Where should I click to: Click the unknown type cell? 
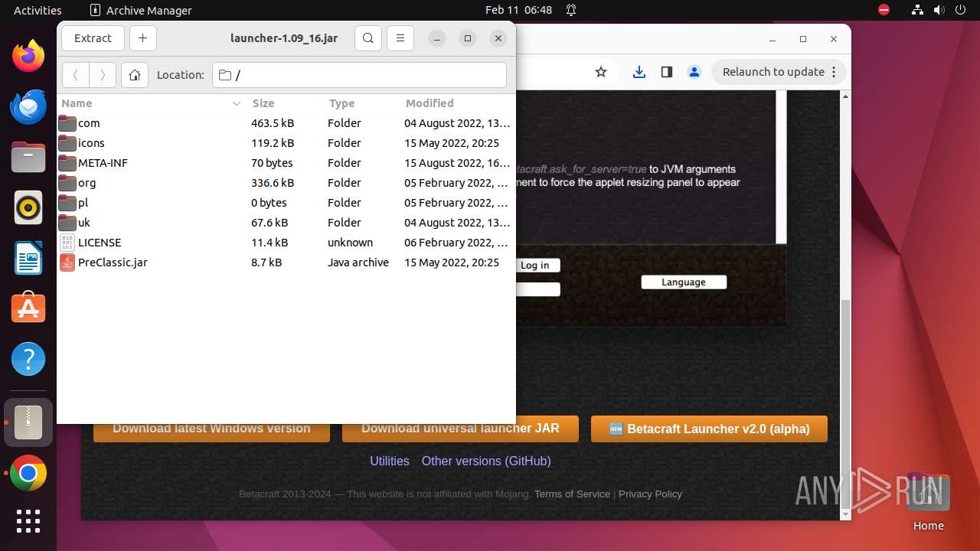pyautogui.click(x=351, y=243)
